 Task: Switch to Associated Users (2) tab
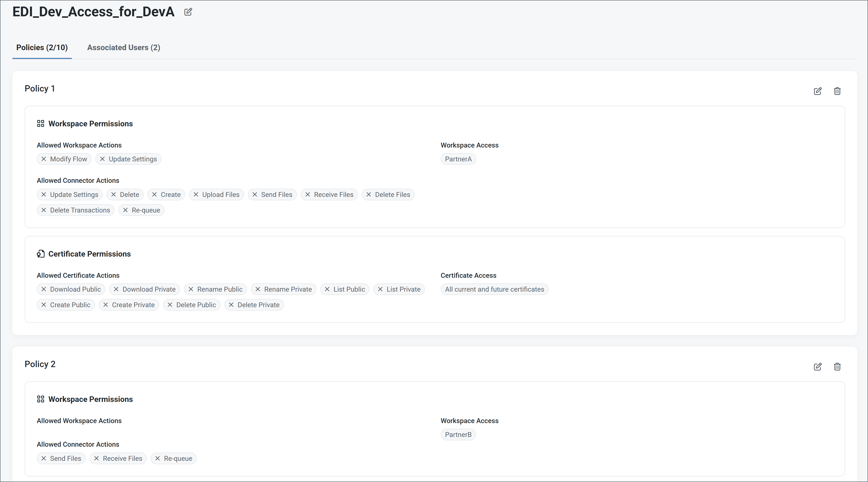(124, 47)
